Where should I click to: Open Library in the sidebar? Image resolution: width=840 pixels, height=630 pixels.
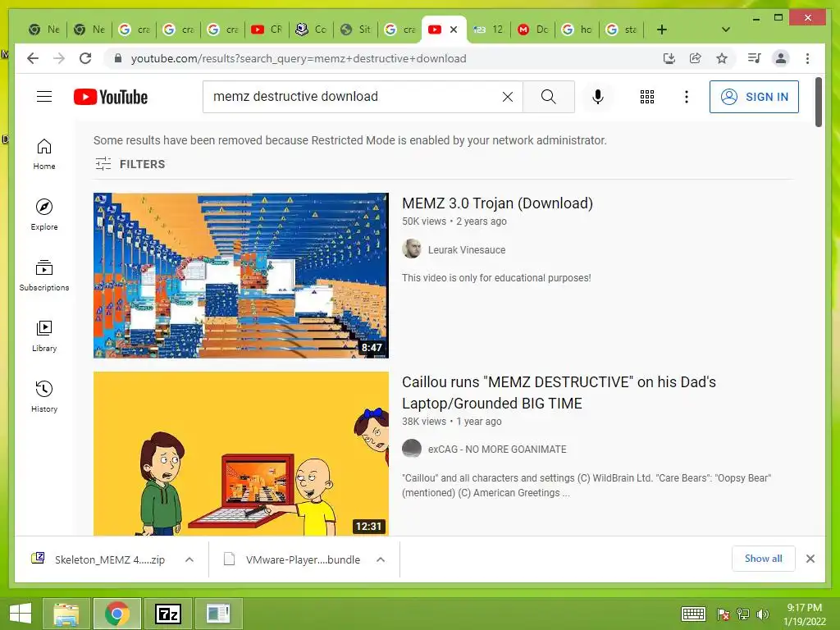pos(44,336)
